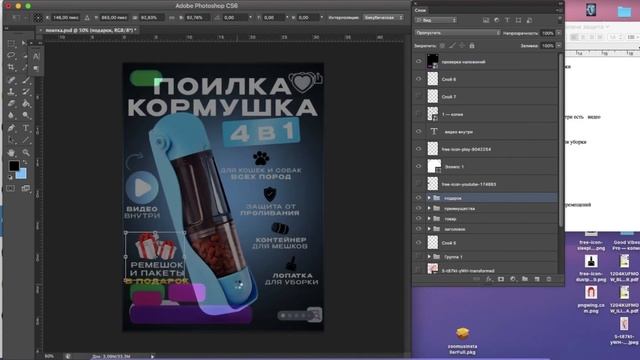Delete layer trash icon
Image resolution: width=640 pixels, height=360 pixels.
[549, 279]
